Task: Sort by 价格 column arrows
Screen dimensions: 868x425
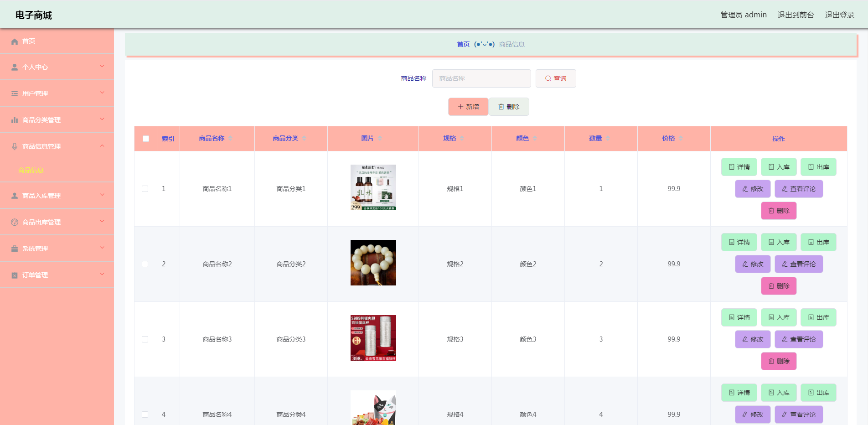Action: (681, 138)
